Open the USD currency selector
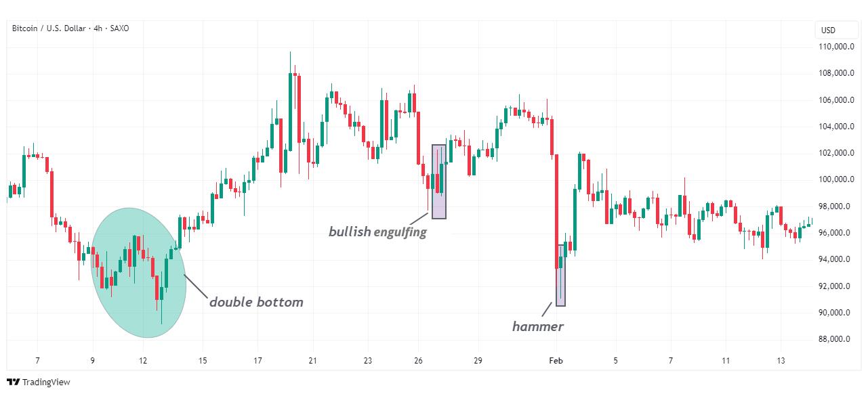 [x=828, y=30]
